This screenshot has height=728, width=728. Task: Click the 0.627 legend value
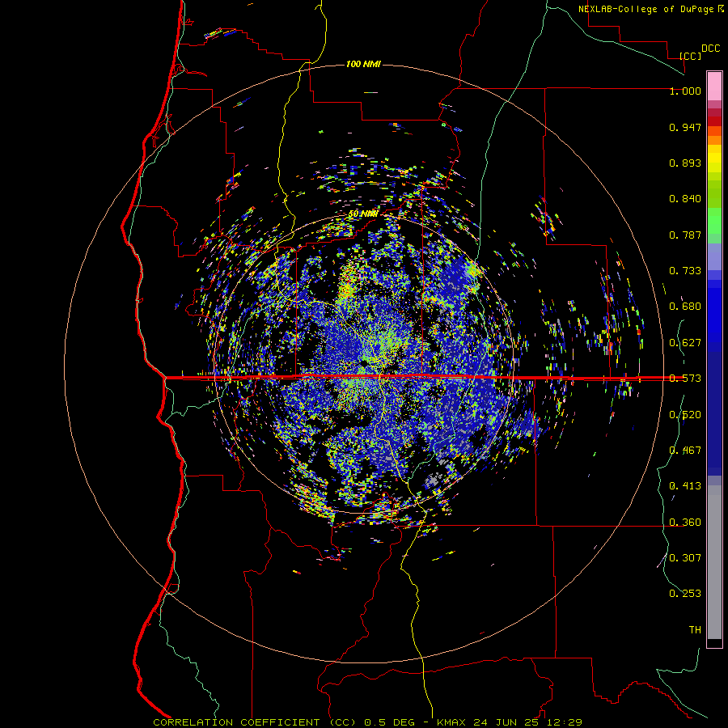[685, 343]
